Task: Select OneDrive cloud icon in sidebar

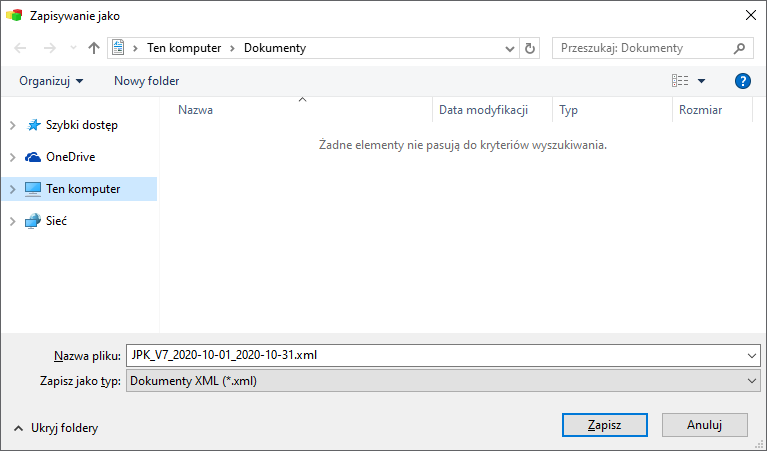Action: pos(33,157)
